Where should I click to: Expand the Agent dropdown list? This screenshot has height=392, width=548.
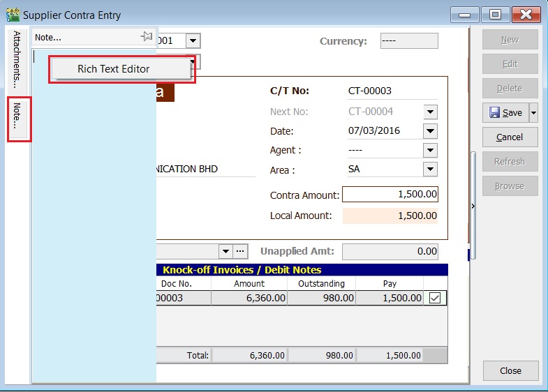(x=430, y=151)
